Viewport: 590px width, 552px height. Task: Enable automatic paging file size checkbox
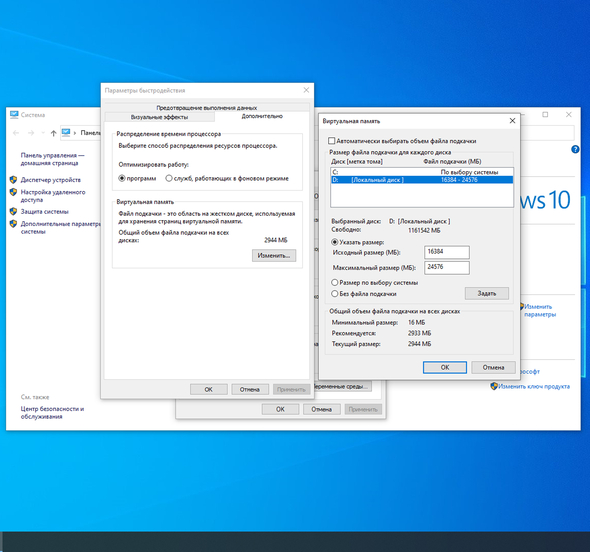pyautogui.click(x=331, y=141)
